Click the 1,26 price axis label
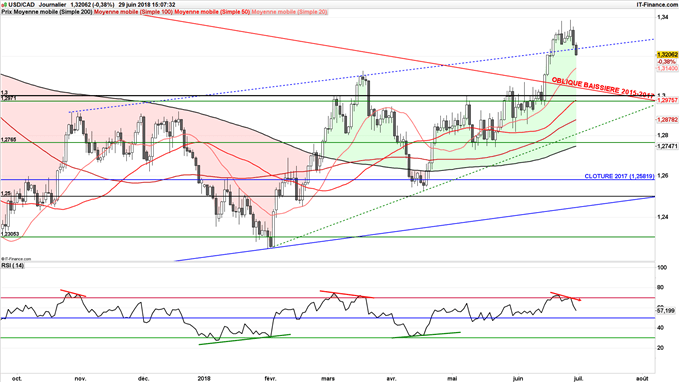The image size is (679, 382). click(662, 176)
